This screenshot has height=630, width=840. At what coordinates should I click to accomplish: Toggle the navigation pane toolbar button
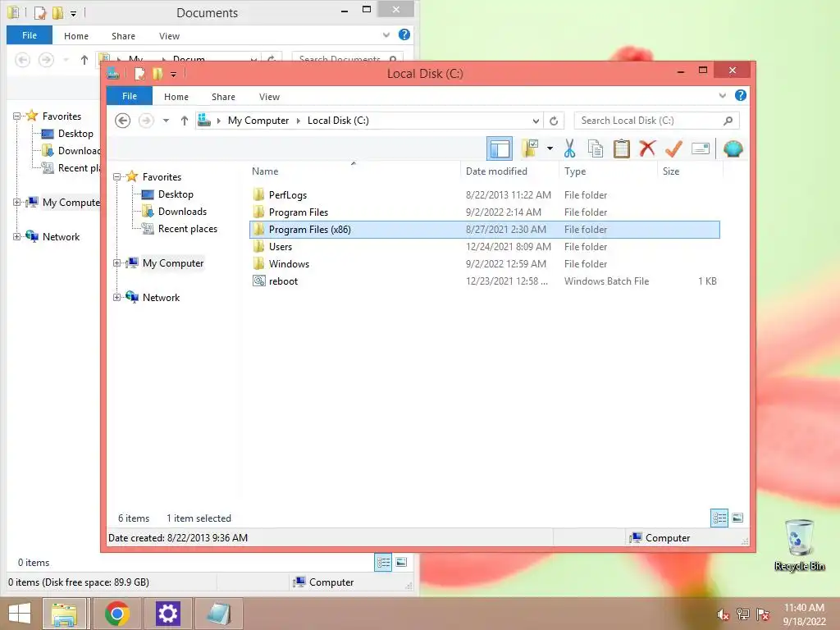[x=500, y=149]
